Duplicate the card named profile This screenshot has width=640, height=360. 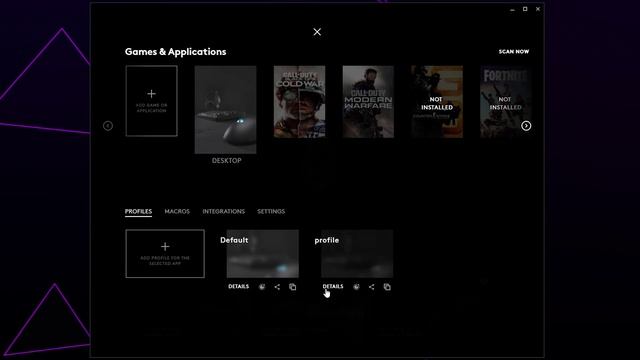click(x=387, y=287)
